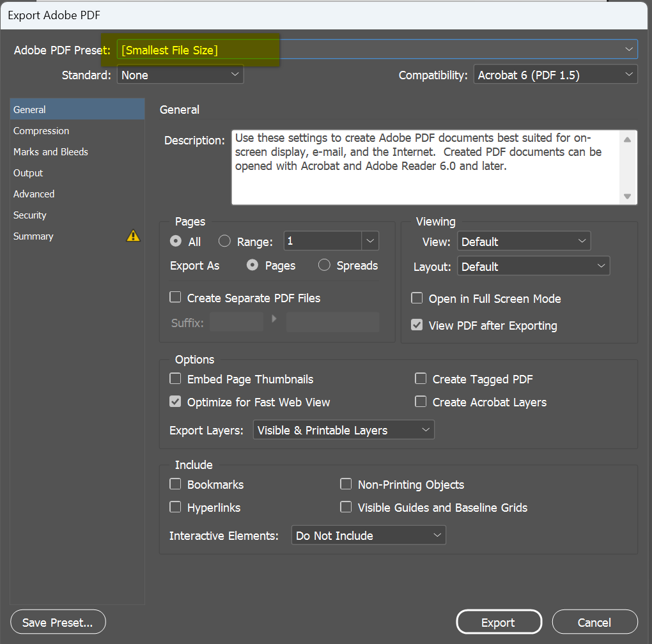Switch to the Compression section

42,130
